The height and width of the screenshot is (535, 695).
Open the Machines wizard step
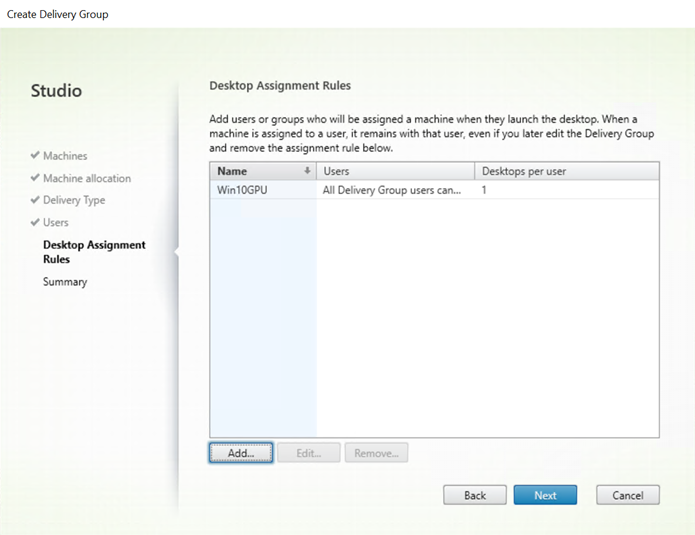coord(65,156)
